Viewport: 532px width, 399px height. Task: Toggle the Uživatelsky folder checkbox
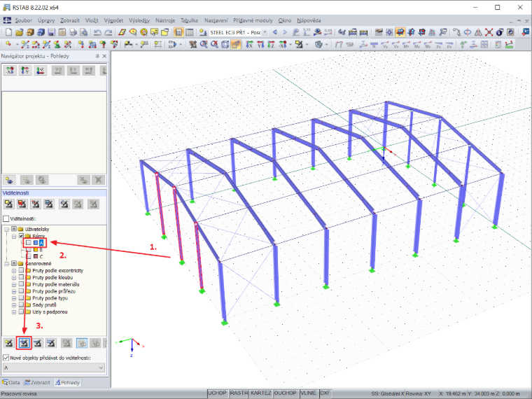point(14,229)
